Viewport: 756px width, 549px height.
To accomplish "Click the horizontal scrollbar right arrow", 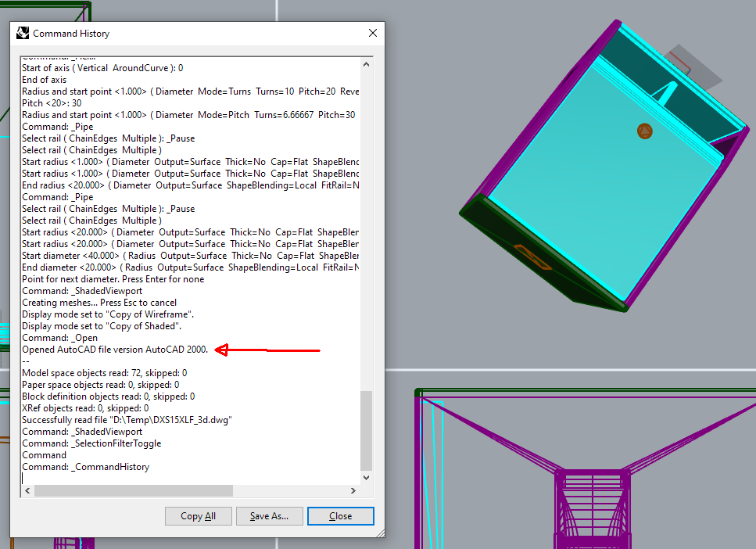I will (x=353, y=490).
